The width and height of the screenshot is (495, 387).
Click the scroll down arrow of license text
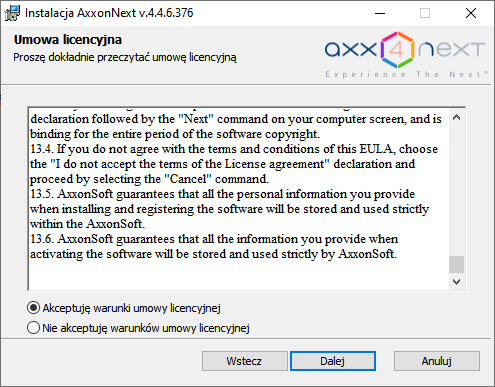[456, 282]
